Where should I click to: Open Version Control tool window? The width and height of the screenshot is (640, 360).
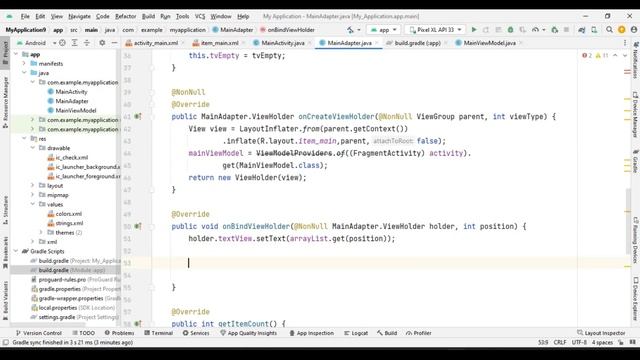tap(38, 333)
